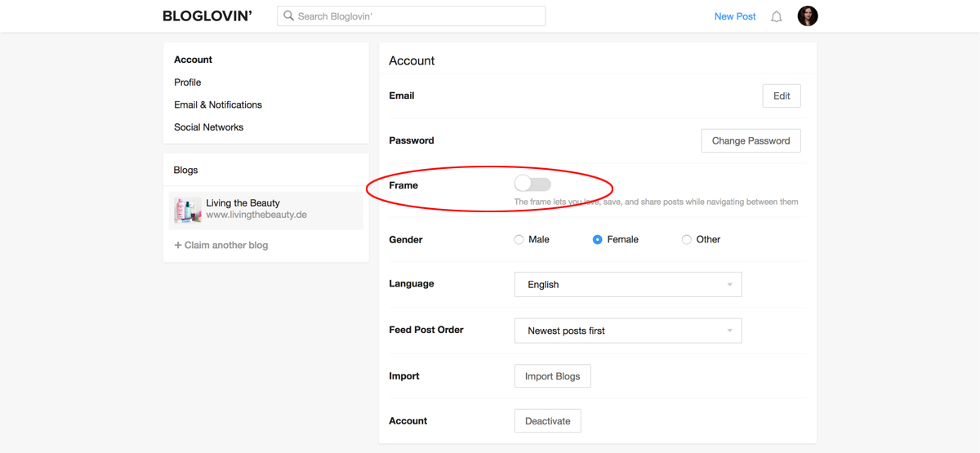Viewport: 980px width, 453px height.
Task: Open the Language dropdown set to English
Action: coord(628,284)
